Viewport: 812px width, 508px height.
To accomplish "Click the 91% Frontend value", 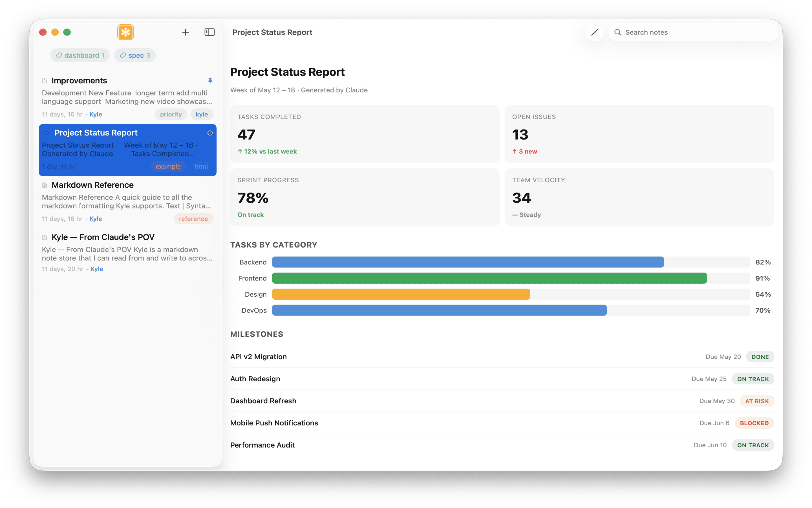I will [x=762, y=278].
